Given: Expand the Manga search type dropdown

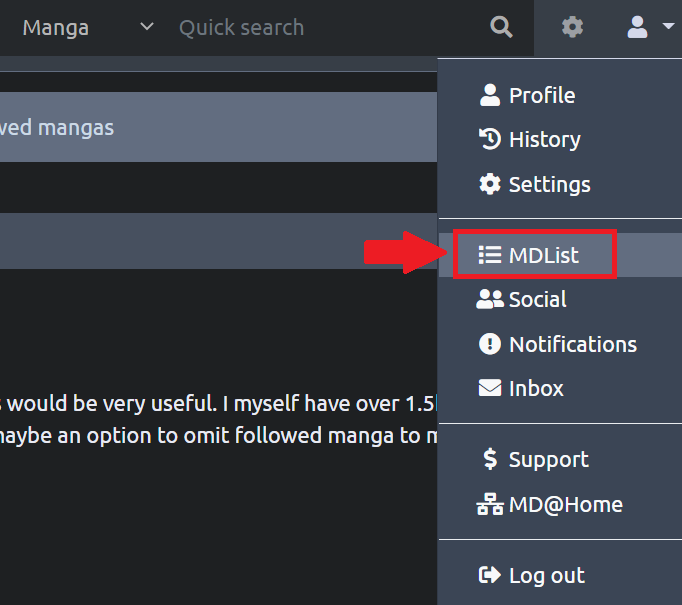Looking at the screenshot, I should coord(88,27).
